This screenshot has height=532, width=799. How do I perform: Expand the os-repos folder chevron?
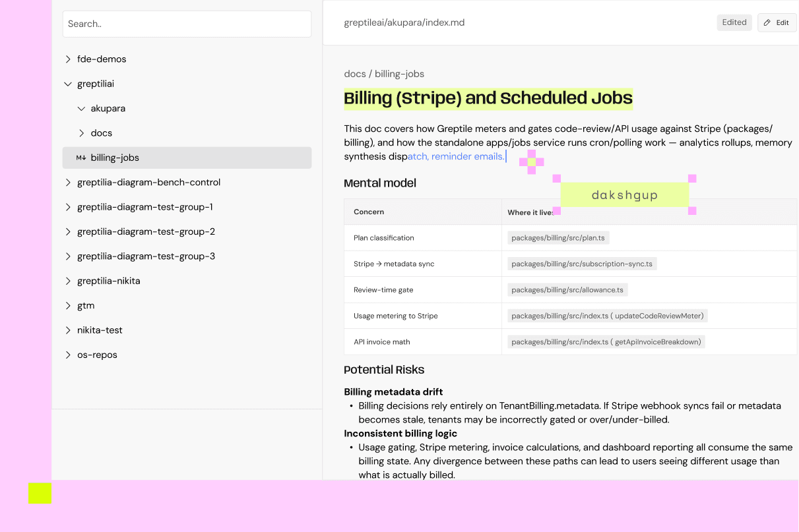[68, 355]
